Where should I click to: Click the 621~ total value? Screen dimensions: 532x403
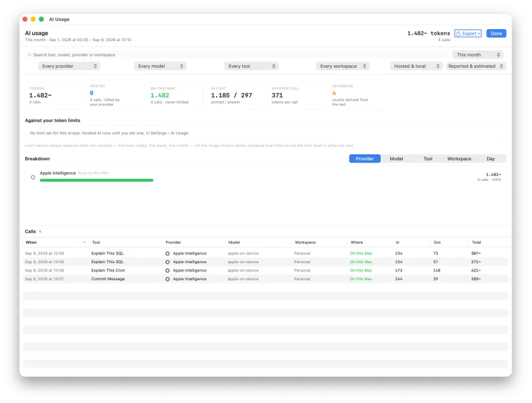[x=476, y=271]
